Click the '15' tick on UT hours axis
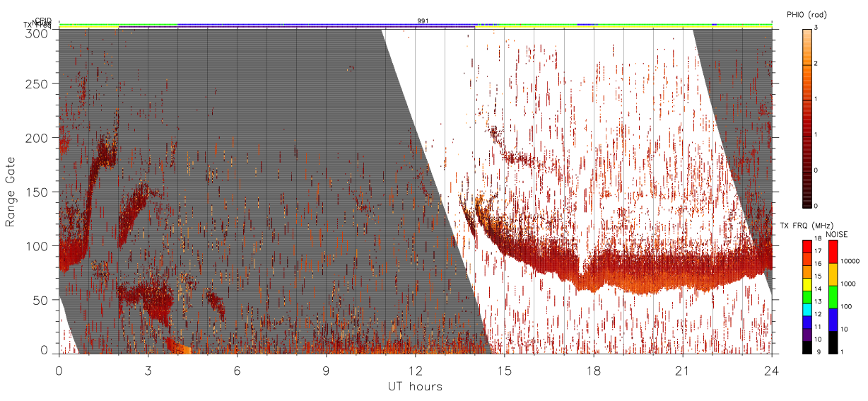Viewport: 868px width, 401px height. [504, 370]
